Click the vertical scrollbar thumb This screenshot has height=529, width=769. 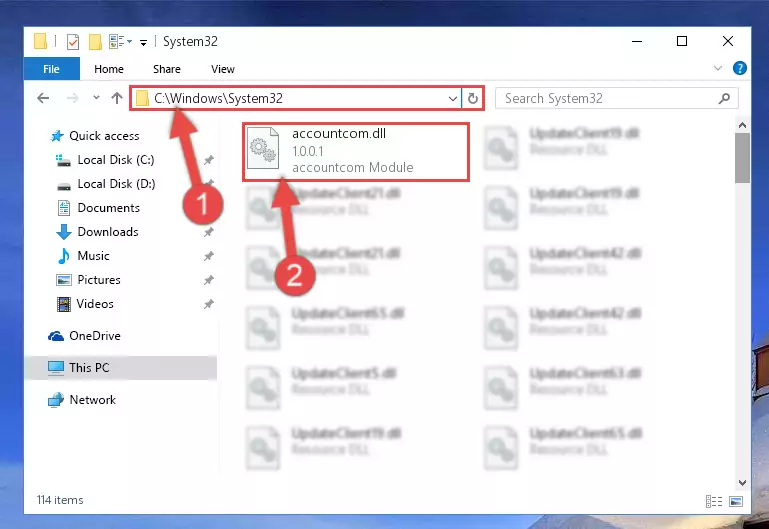pyautogui.click(x=742, y=158)
